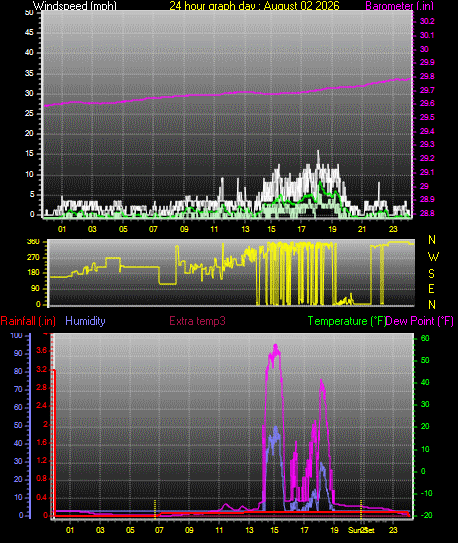458x543 pixels.
Task: Click the '29.1' barometer axis value
Action: (x=427, y=172)
